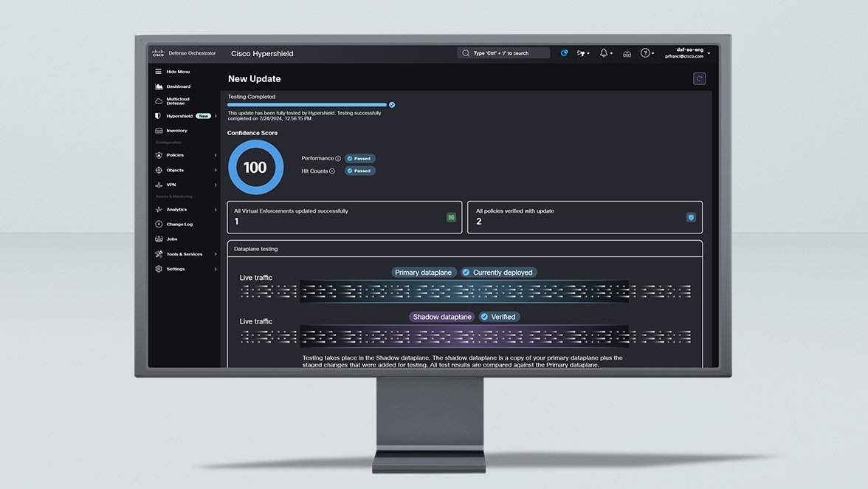868x489 pixels.
Task: Select the Multicloud Defense menu item
Action: tap(178, 101)
